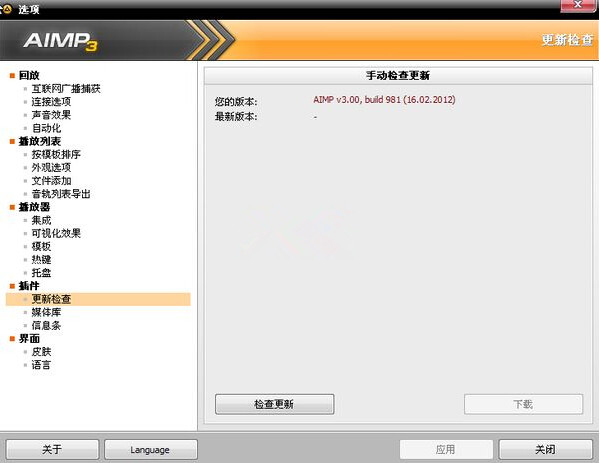Open 可视化效果 settings

tap(56, 233)
